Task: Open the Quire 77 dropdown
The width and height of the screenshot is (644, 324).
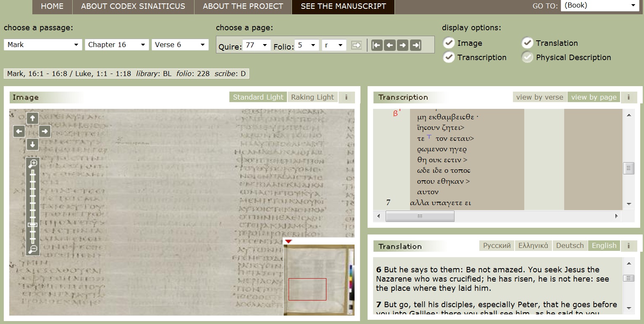Action: [257, 45]
